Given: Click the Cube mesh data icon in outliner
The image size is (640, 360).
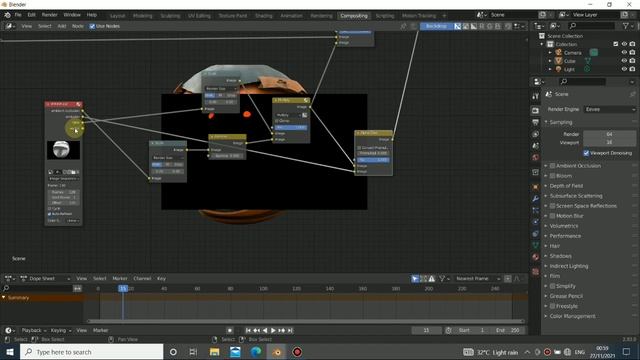Looking at the screenshot, I should coord(587,61).
